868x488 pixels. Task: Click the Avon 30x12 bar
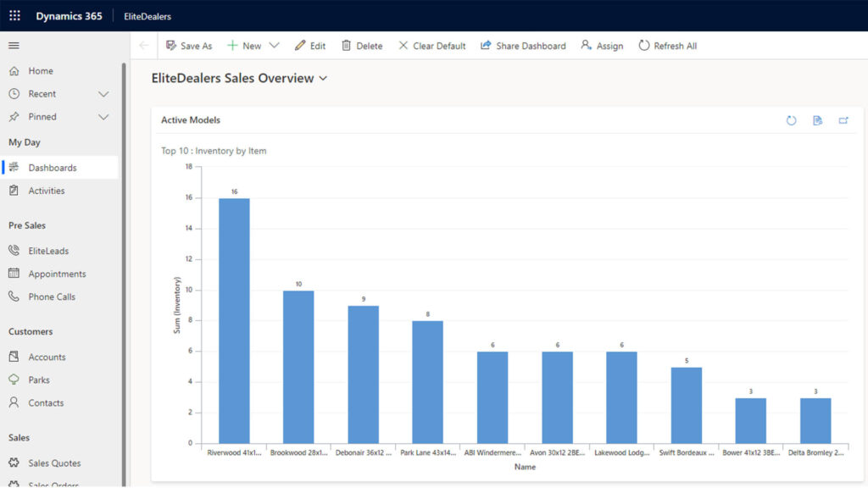pos(557,397)
